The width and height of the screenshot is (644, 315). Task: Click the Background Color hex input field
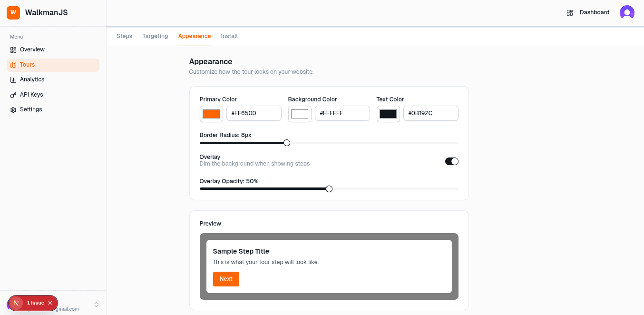click(342, 113)
